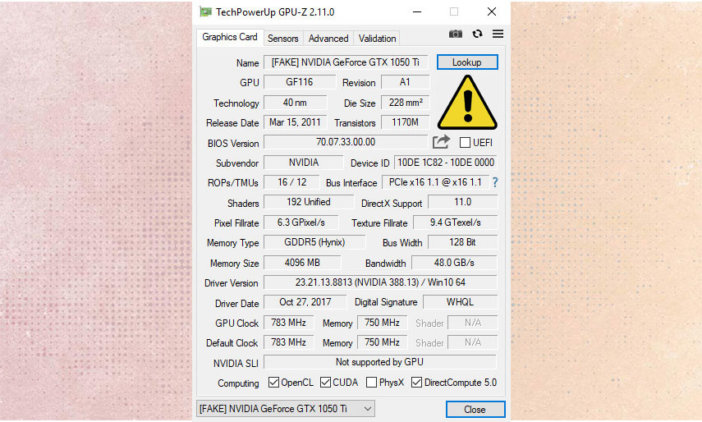This screenshot has height=422, width=702.
Task: Click the TechPowerUp GPU-Z 2.11.0 title text
Action: (x=275, y=13)
